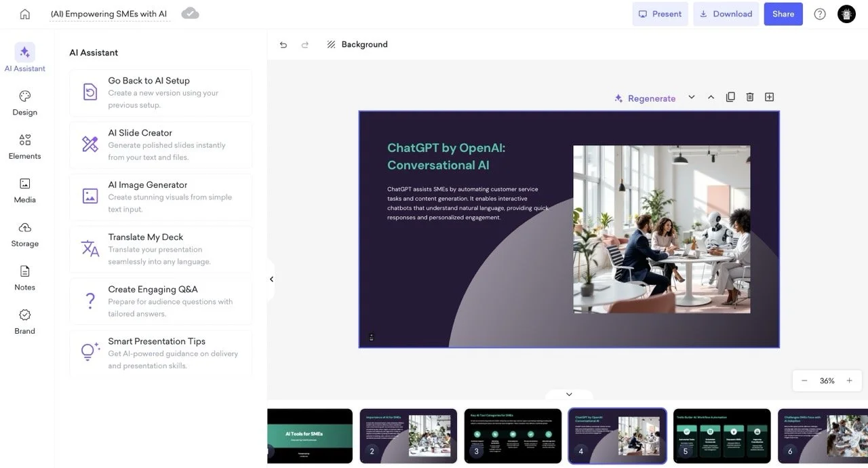
Task: Zoom out with the minus button
Action: point(804,381)
